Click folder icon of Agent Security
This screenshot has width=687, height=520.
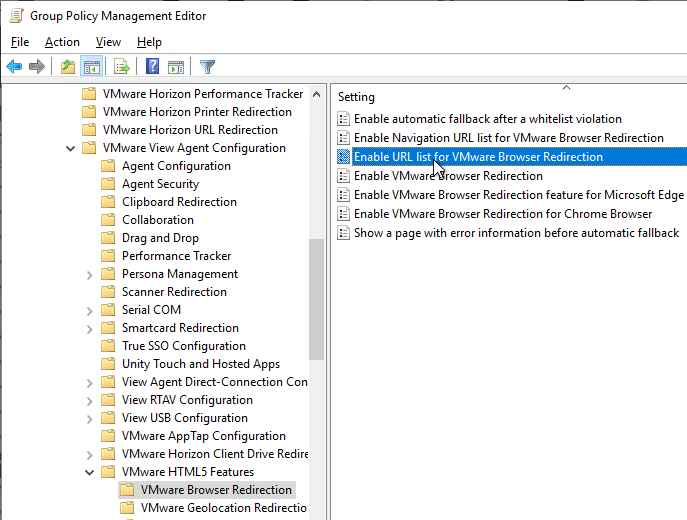click(108, 184)
